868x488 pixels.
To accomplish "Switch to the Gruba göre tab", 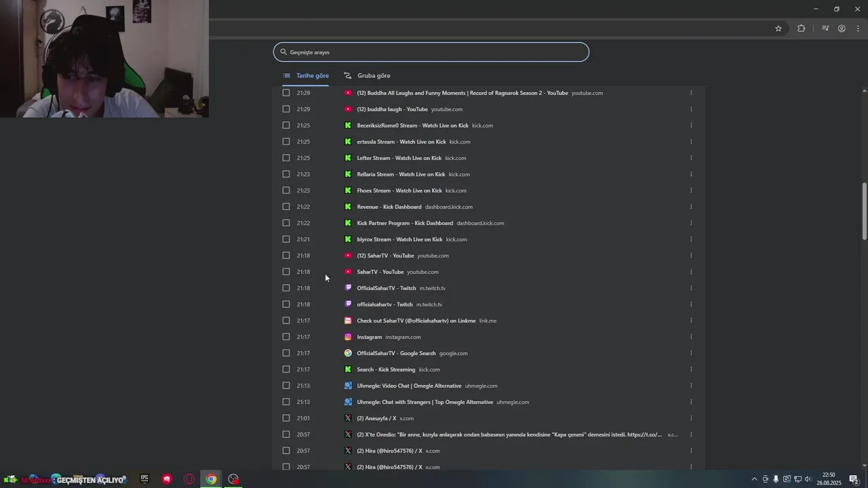I will click(367, 76).
